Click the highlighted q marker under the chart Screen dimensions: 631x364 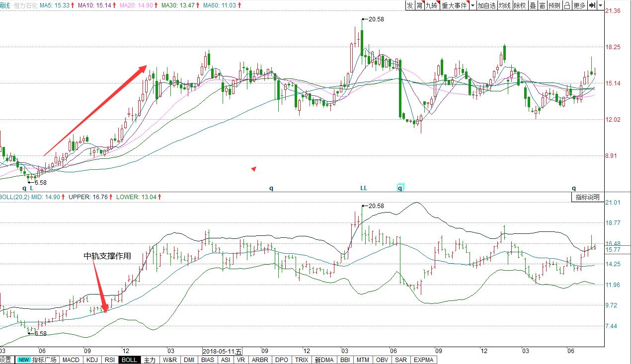point(400,188)
